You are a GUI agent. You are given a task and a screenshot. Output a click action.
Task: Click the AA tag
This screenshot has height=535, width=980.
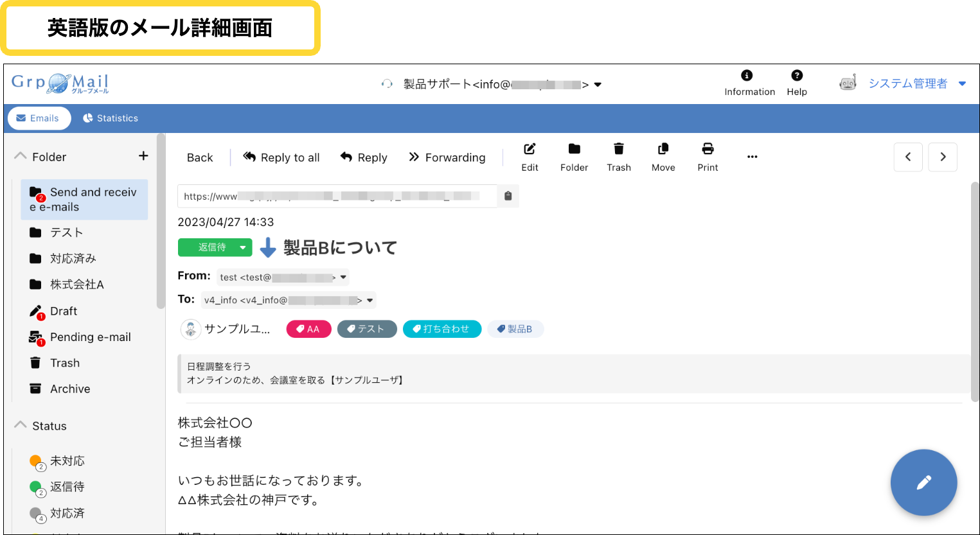(x=308, y=329)
